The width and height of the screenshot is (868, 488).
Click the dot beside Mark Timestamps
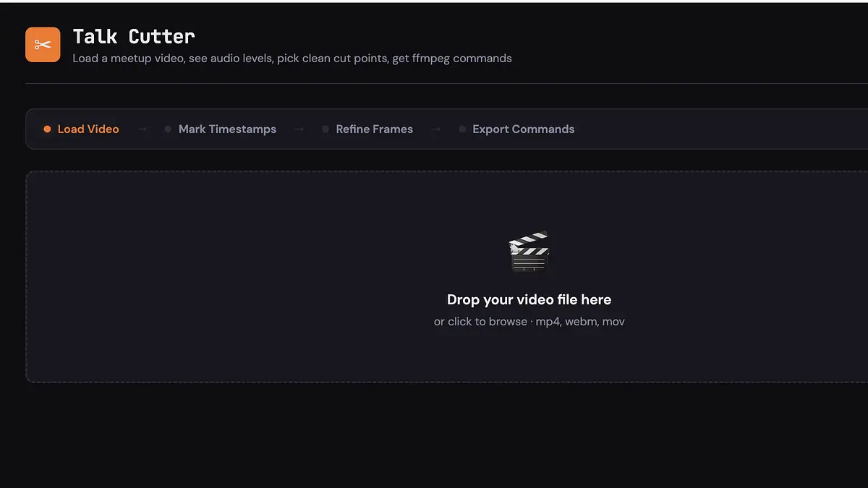click(x=168, y=129)
